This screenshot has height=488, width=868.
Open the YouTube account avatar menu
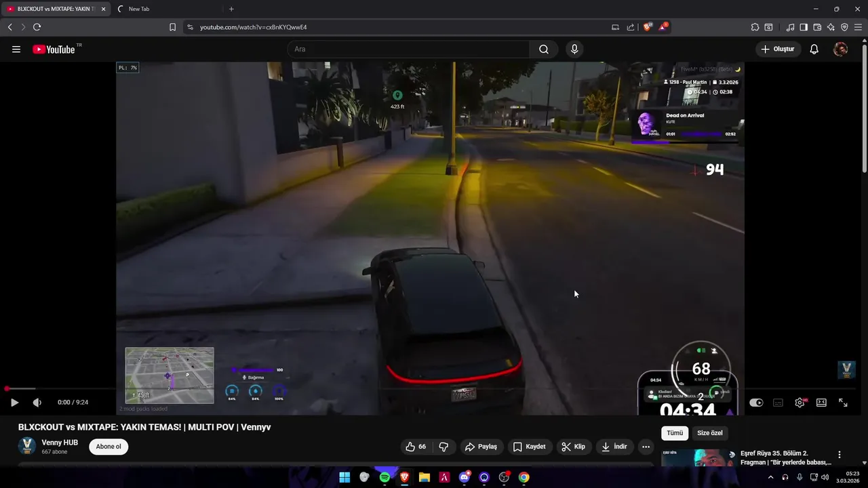point(840,49)
